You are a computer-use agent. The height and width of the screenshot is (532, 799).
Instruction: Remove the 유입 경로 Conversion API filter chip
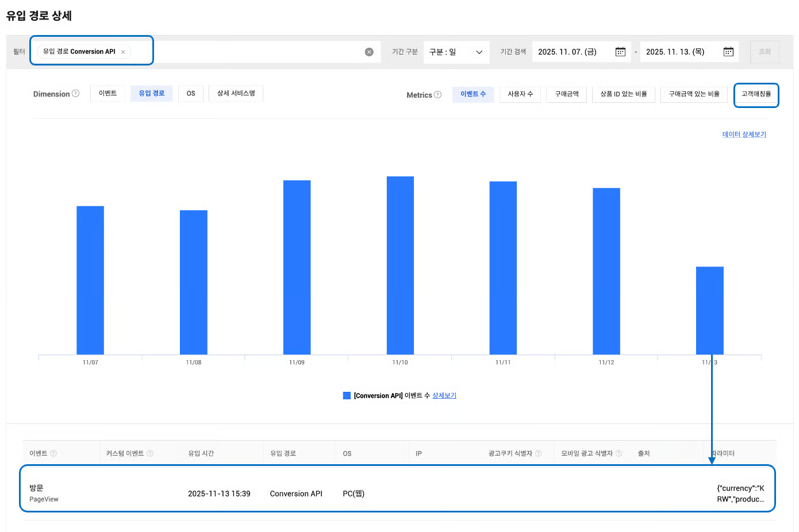pos(123,52)
